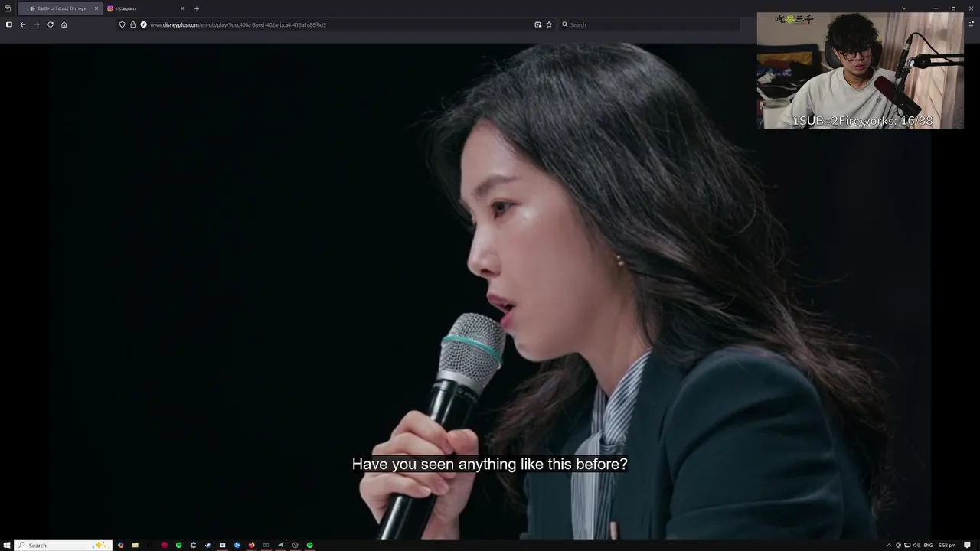
Task: Click the Windows taskbar Search box
Action: [64, 545]
